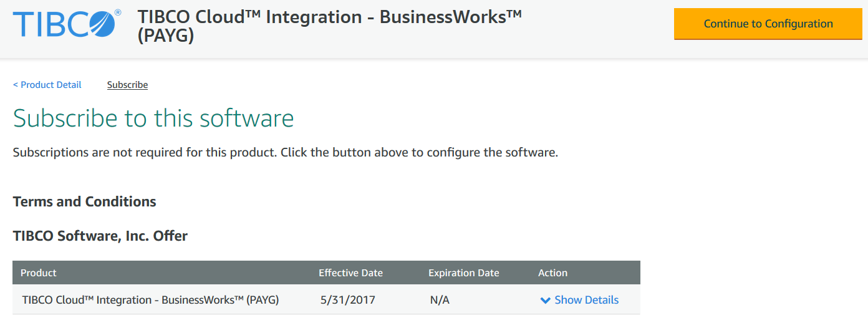
Task: Click the back arrow before Product Detail
Action: pos(16,85)
